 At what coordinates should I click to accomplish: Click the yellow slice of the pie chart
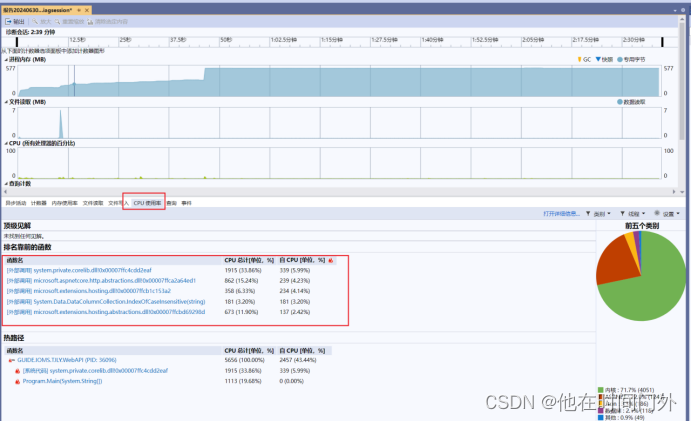(630, 241)
